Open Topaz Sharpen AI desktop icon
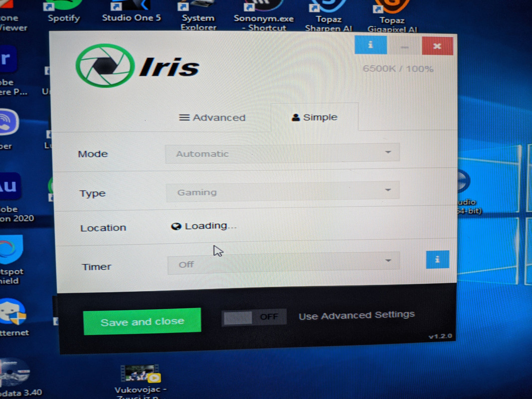 (x=328, y=17)
